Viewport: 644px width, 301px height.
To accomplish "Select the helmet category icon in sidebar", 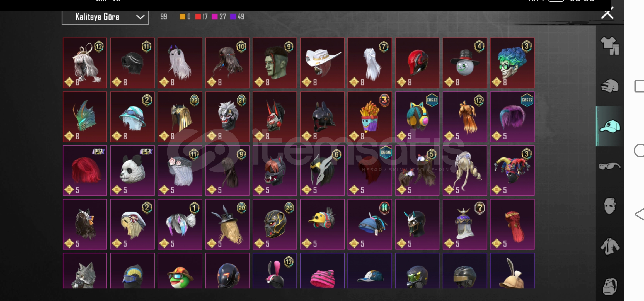I will (610, 86).
